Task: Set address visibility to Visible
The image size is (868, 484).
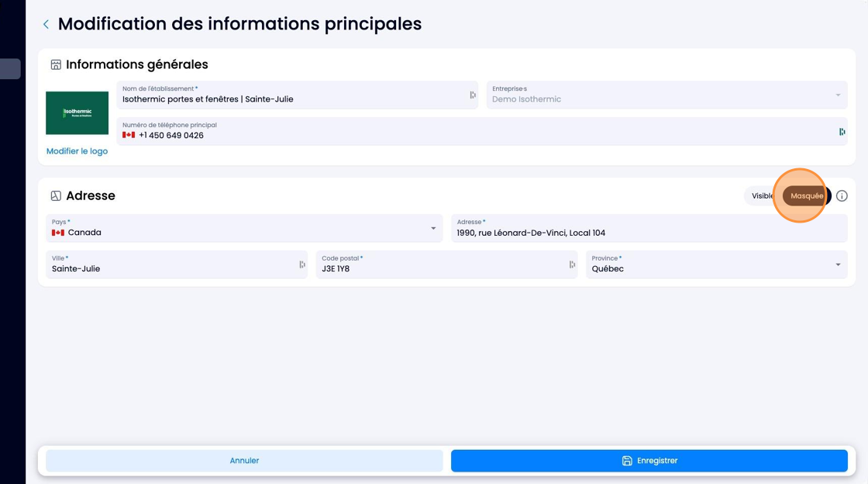Action: (x=763, y=196)
